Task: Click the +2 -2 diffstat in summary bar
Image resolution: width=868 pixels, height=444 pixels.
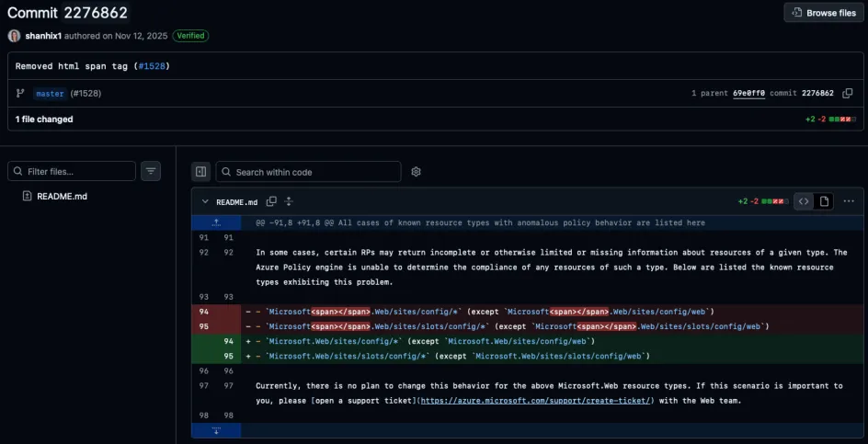Action: coord(830,119)
